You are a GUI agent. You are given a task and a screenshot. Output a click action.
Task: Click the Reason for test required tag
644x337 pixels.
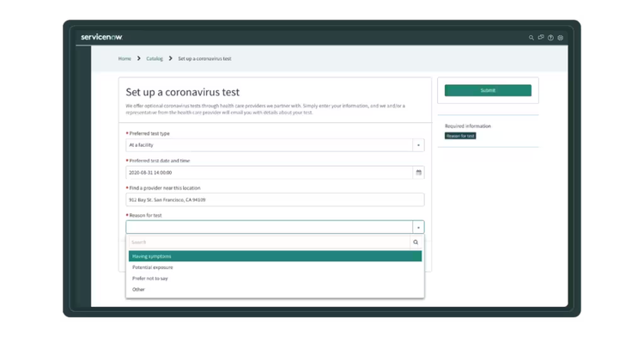pos(460,136)
